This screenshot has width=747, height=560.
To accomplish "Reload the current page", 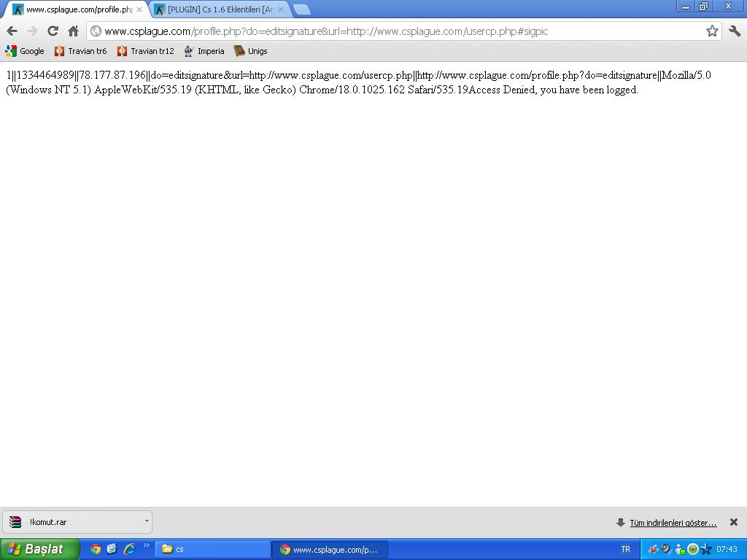I will pyautogui.click(x=53, y=31).
